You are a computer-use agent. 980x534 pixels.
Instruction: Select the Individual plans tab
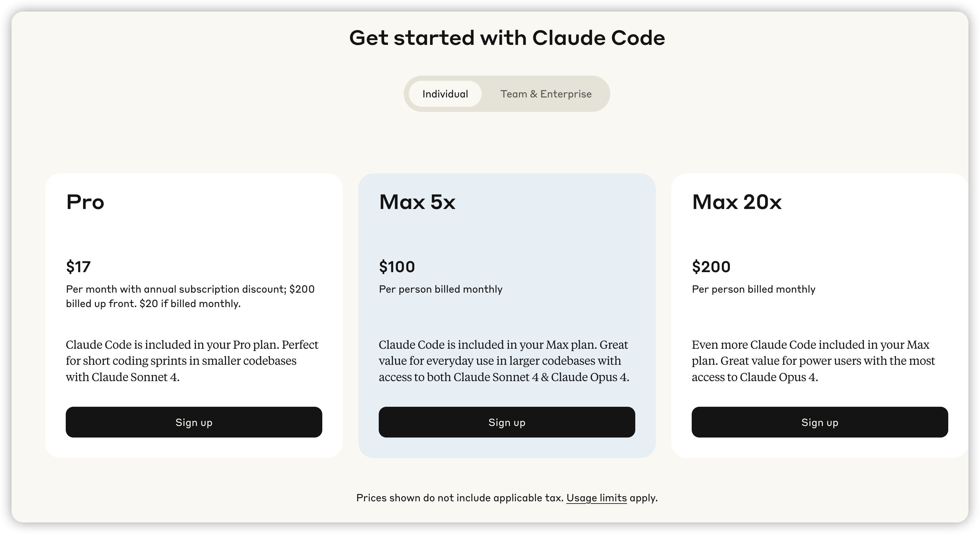445,94
